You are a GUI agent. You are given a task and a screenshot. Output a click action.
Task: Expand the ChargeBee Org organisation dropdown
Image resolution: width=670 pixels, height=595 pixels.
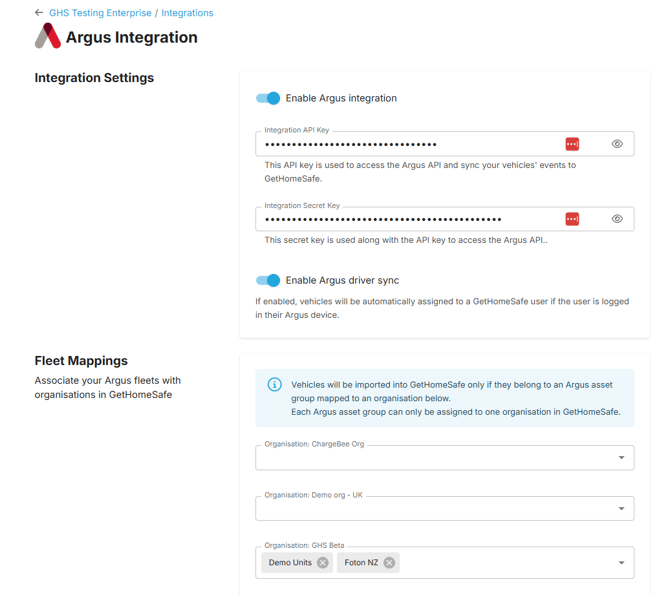[621, 458]
